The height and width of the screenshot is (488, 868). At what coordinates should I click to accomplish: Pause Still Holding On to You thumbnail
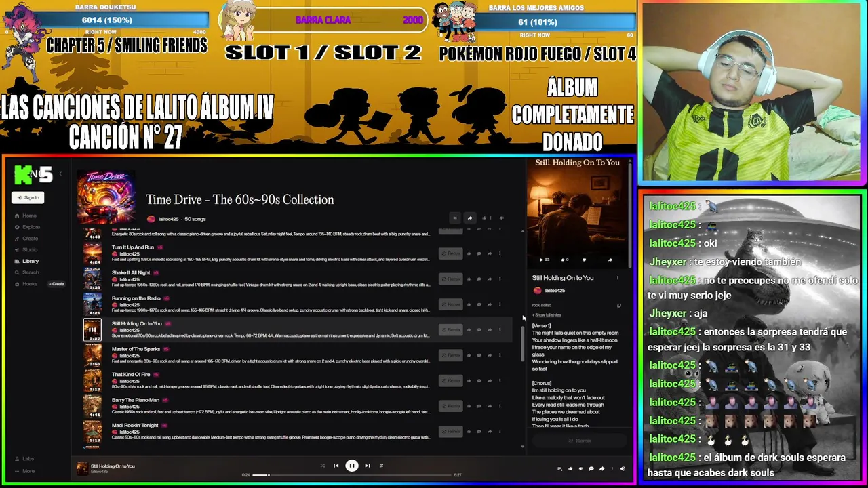pos(92,329)
